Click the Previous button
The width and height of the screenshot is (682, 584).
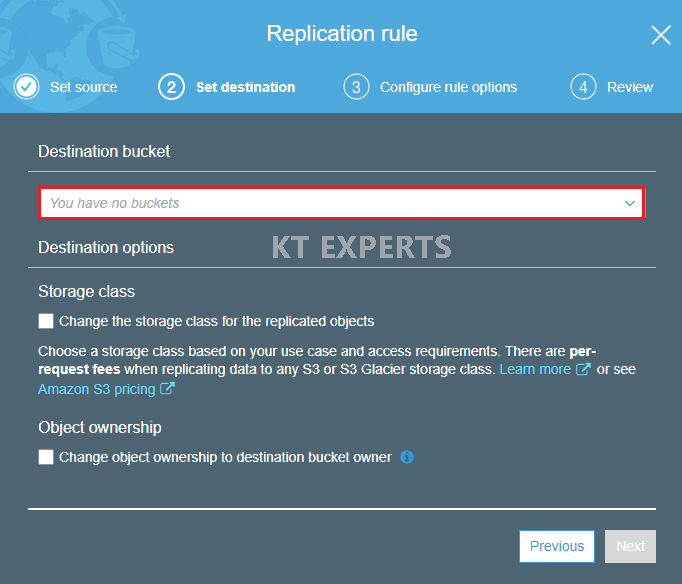click(x=557, y=546)
